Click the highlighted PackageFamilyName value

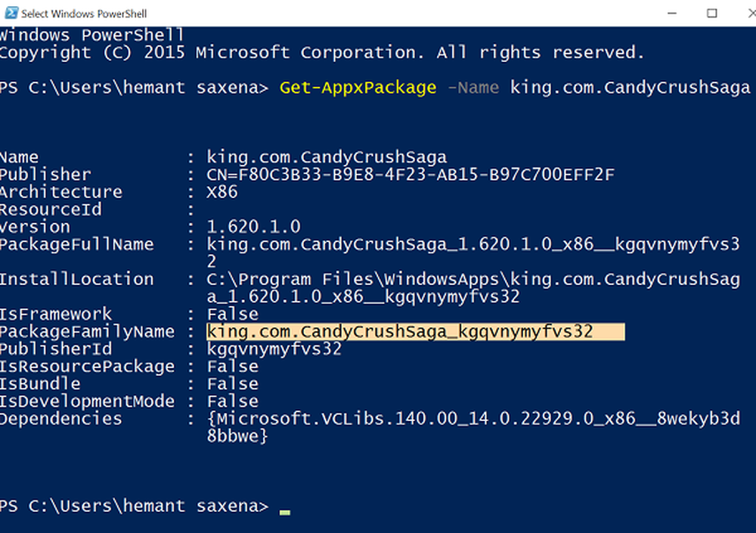tap(400, 332)
